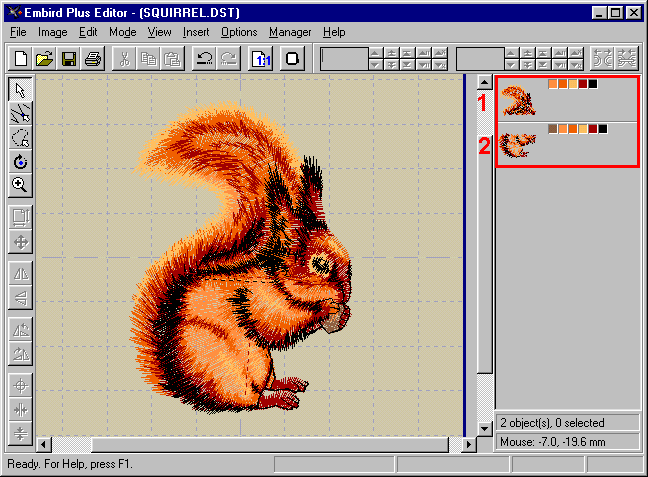Select the magnifier zoom tool
Viewport: 648px width, 477px height.
point(20,185)
